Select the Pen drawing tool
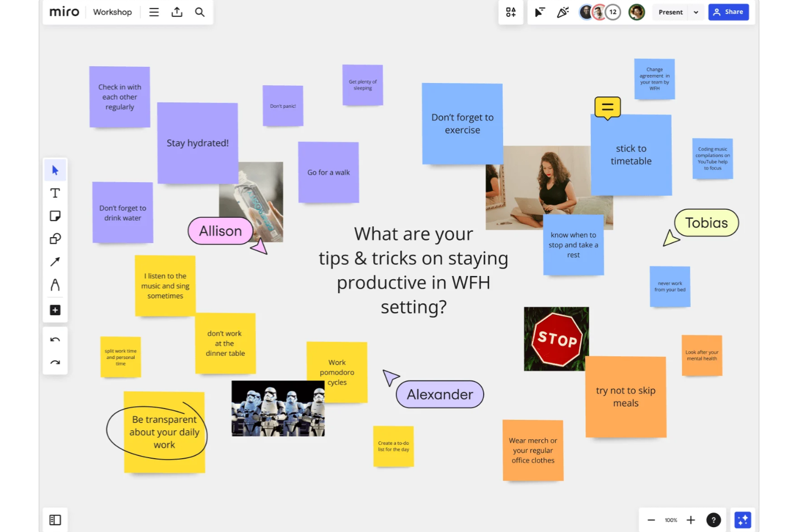This screenshot has height=532, width=798. tap(55, 285)
